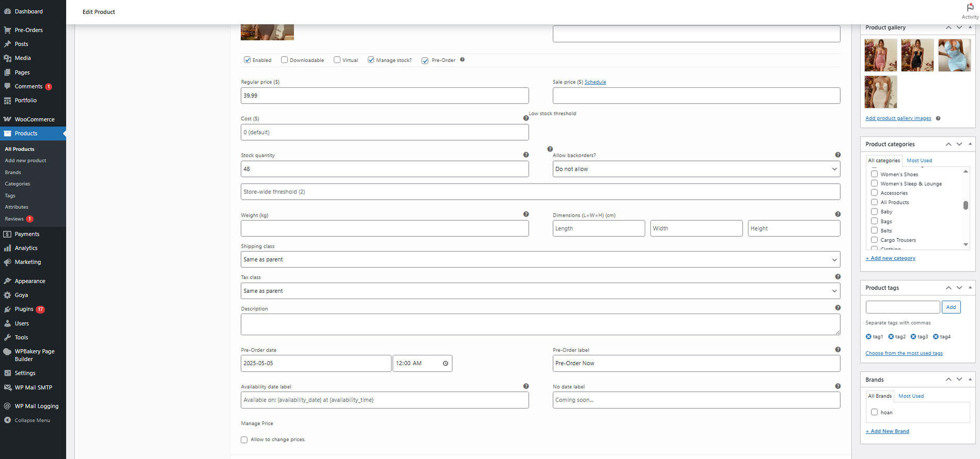Click the WP Mail SMTP envelope icon

pos(7,387)
